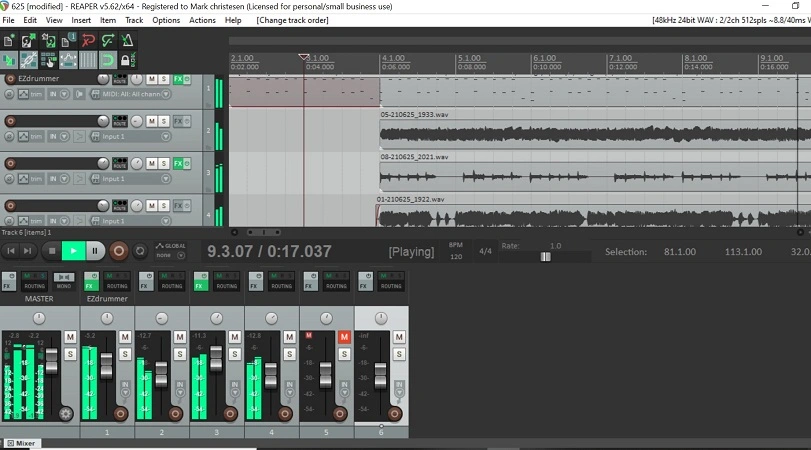The image size is (811, 450).
Task: Open EZdrummer track ROUTE button
Action: tap(119, 79)
